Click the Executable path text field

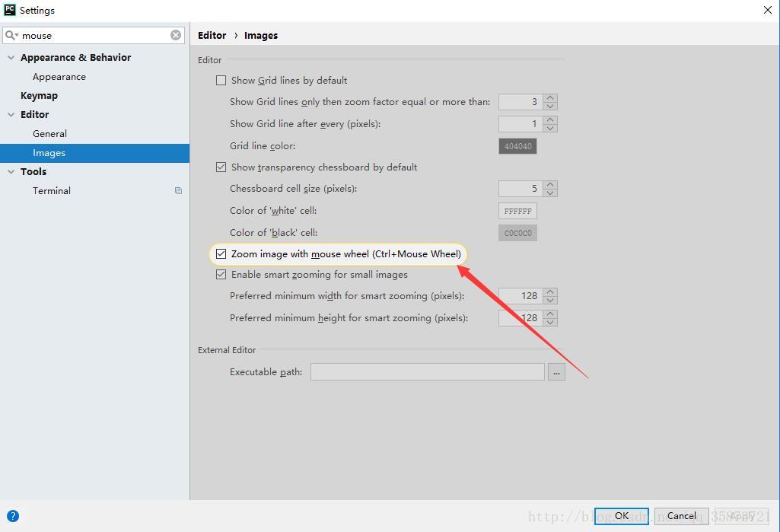point(428,371)
